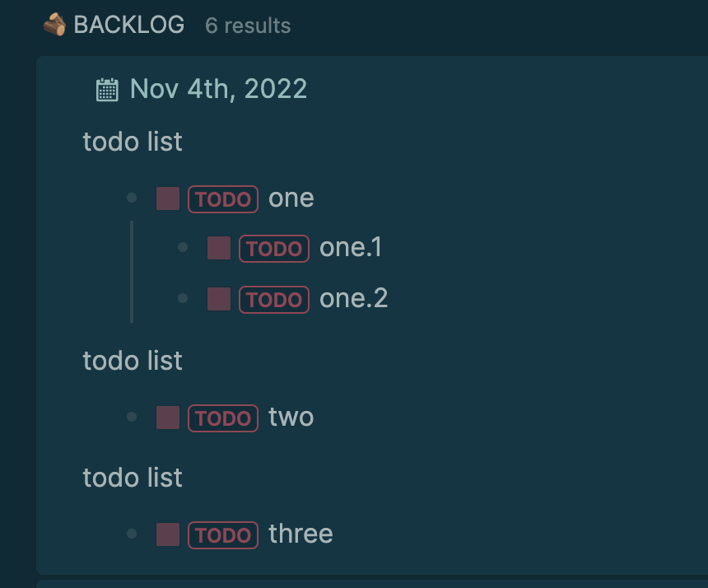
Task: Click the TODO marker beside one.1
Action: (x=274, y=248)
